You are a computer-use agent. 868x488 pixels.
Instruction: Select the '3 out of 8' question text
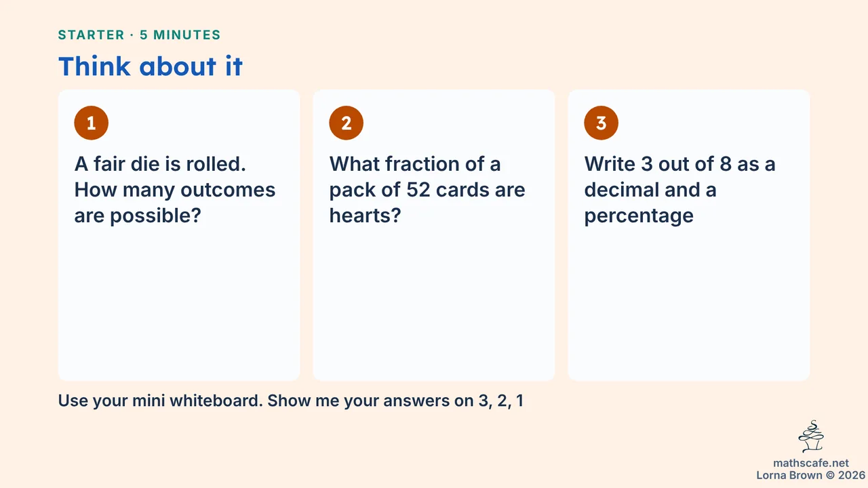point(679,190)
